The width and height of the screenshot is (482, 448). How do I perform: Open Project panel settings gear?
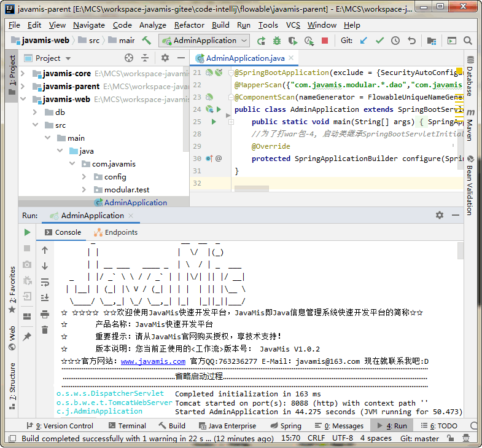point(165,58)
